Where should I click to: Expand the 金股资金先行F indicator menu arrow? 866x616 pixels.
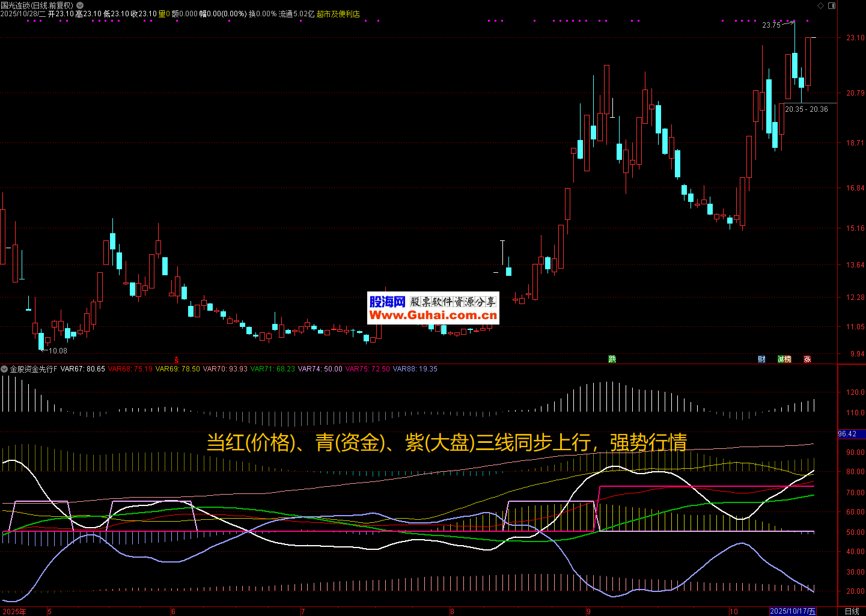(x=4, y=369)
